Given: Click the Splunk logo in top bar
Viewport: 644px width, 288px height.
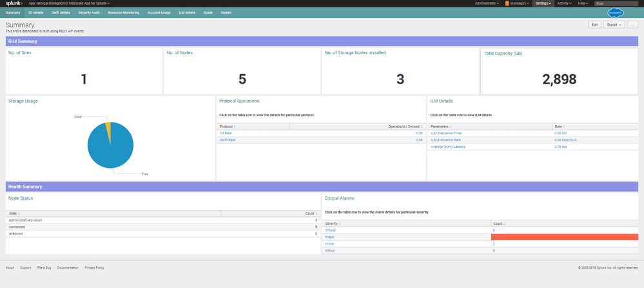Looking at the screenshot, I should click(x=14, y=3).
